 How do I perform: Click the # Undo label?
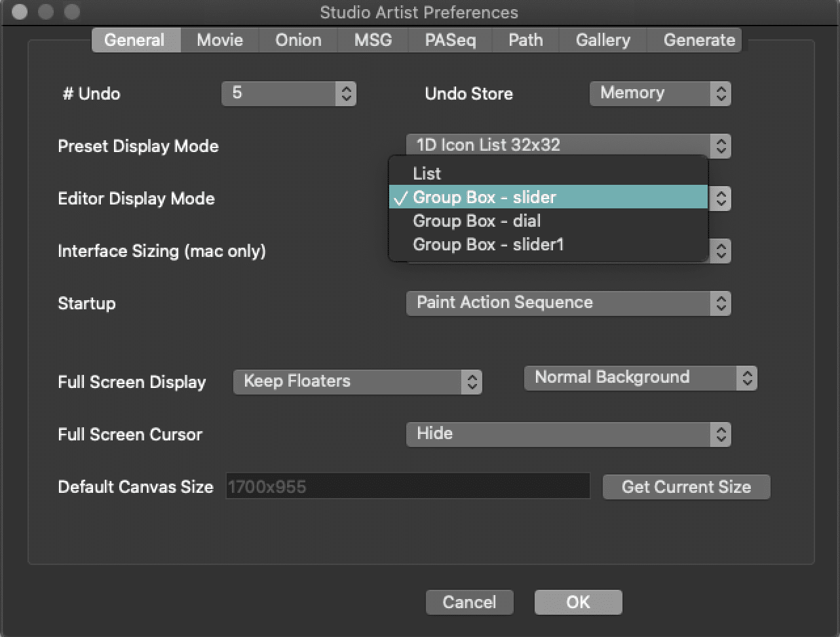(x=92, y=94)
